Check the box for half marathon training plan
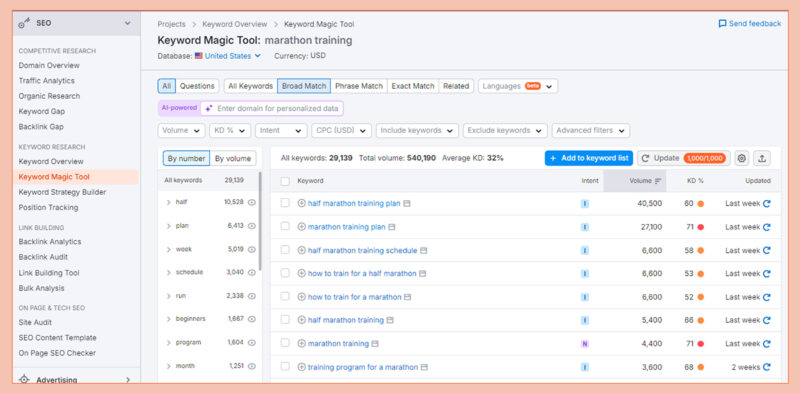 285,203
